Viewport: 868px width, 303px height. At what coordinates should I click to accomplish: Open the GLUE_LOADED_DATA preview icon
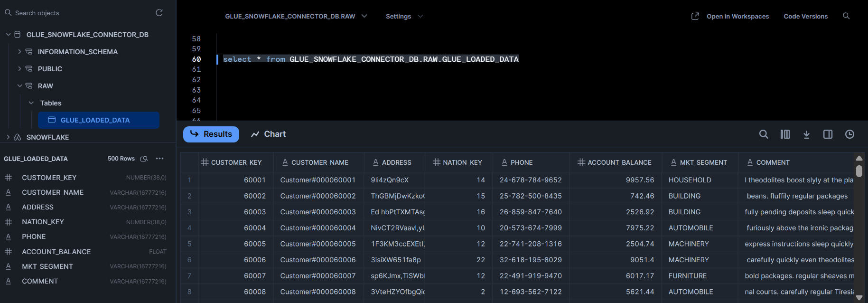coord(144,159)
